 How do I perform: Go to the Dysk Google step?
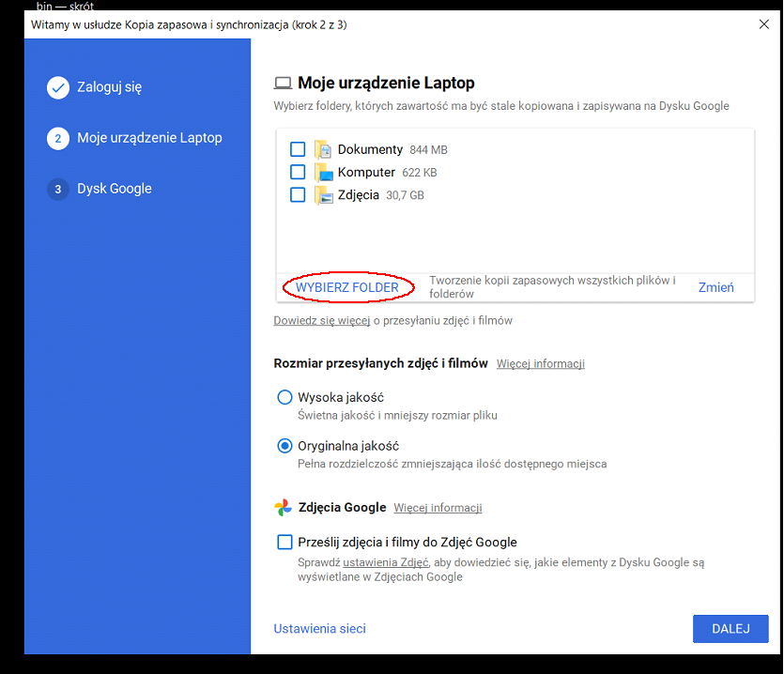pos(115,189)
